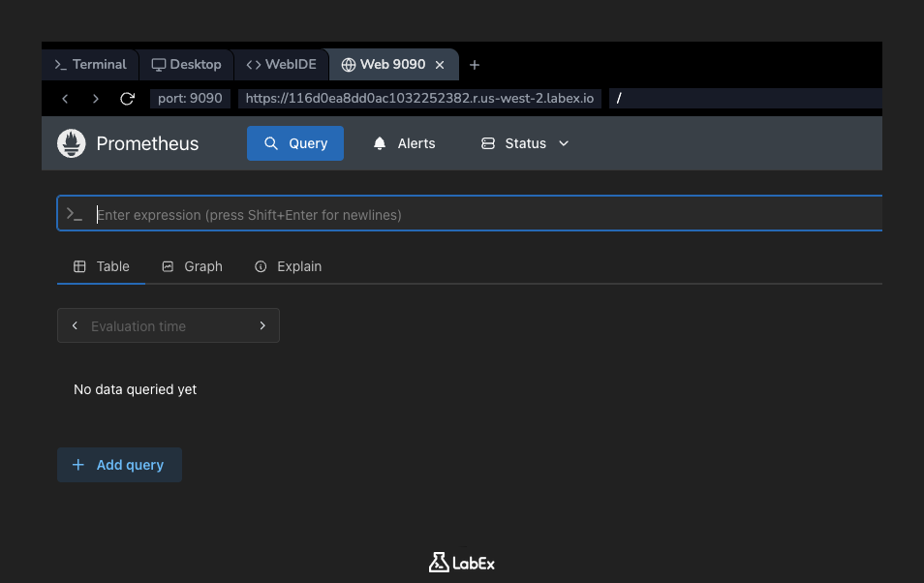The height and width of the screenshot is (583, 924).
Task: Step back evaluation time with left chevron
Action: click(75, 325)
